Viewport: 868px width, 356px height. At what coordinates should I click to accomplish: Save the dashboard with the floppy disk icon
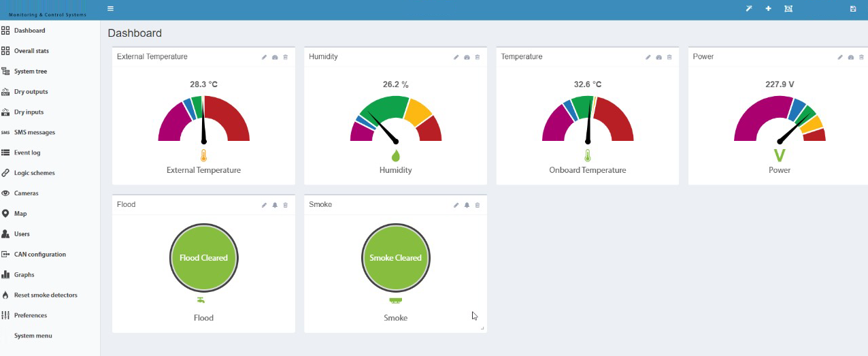853,9
